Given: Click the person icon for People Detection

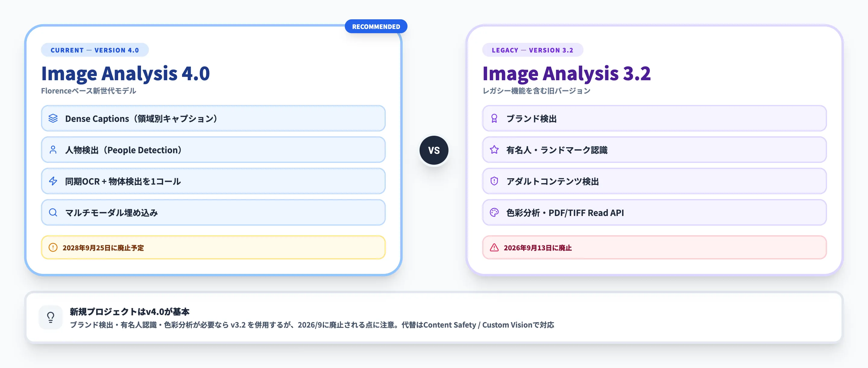Looking at the screenshot, I should coord(53,150).
